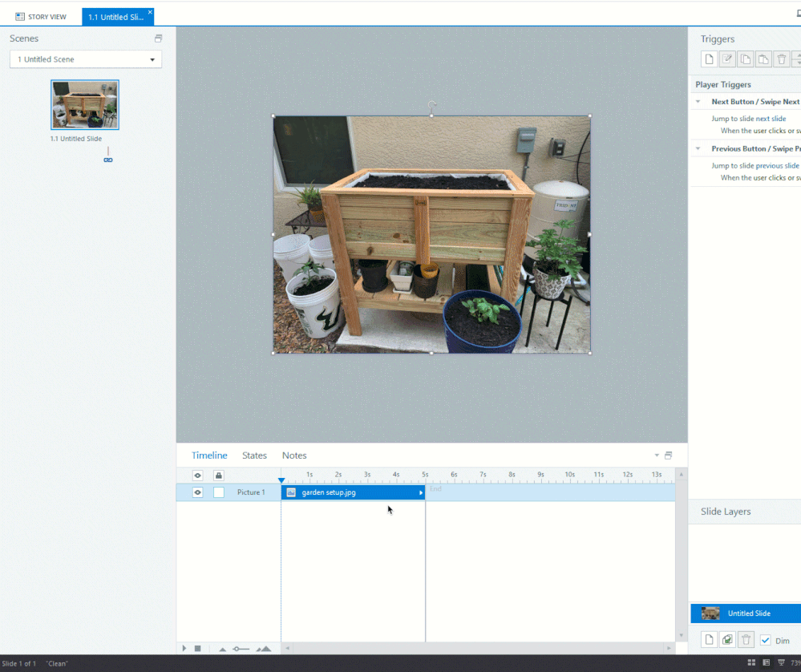Switch to Story View

[x=41, y=17]
